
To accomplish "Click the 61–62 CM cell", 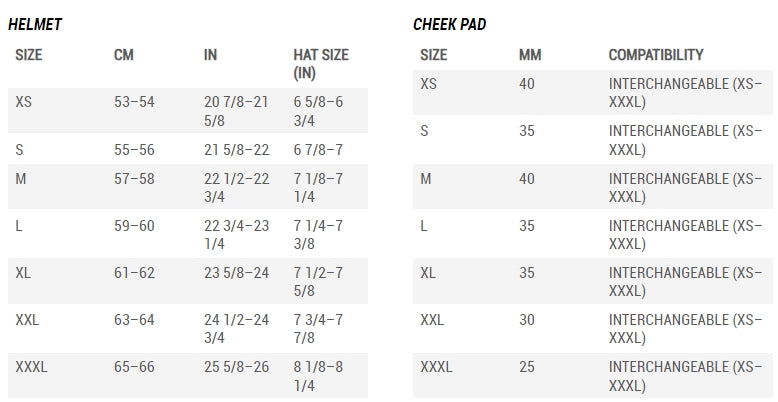I will click(x=134, y=272).
